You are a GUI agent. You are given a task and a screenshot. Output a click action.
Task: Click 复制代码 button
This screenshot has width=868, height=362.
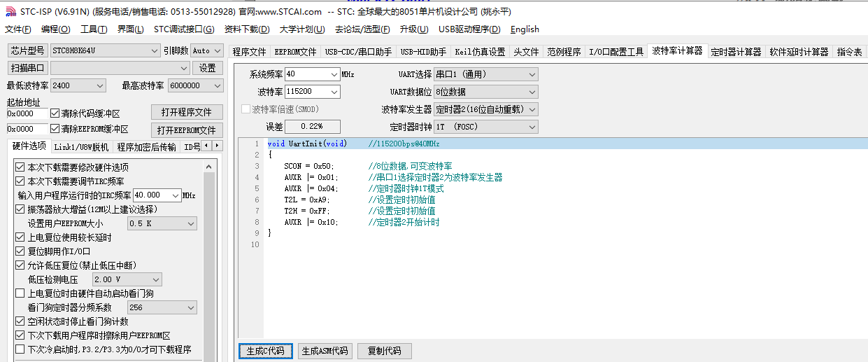[x=384, y=351]
